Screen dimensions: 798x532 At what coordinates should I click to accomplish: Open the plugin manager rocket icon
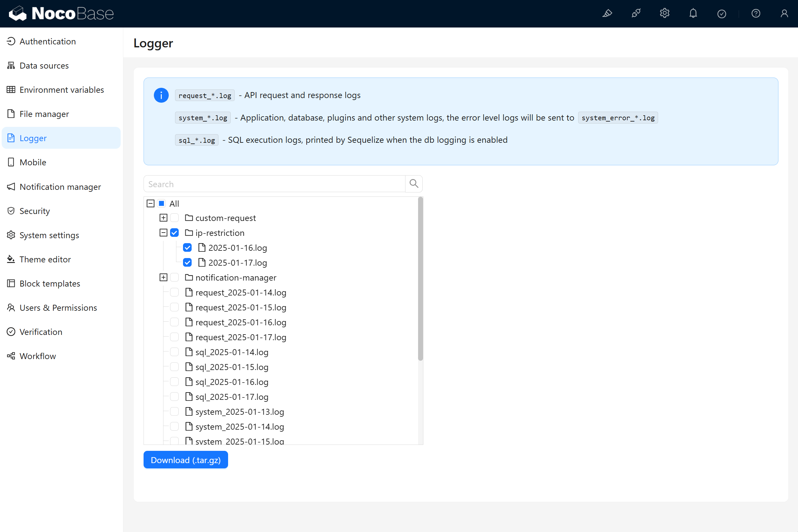point(636,14)
